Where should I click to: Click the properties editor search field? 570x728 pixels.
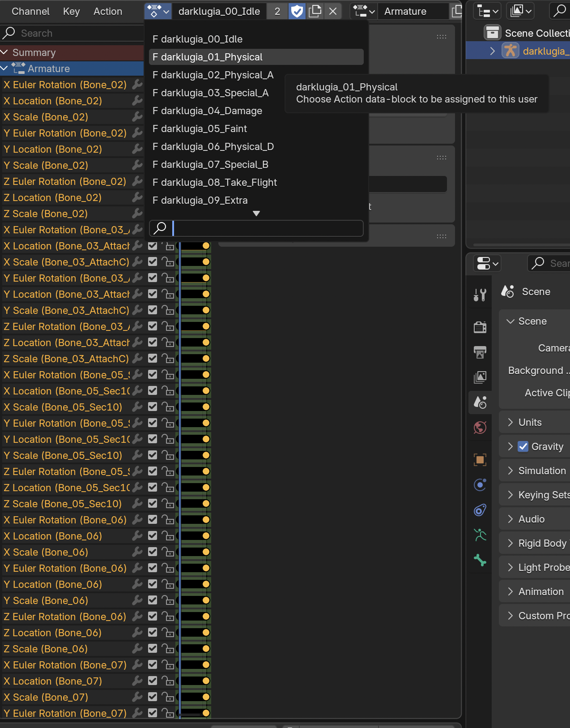(549, 263)
